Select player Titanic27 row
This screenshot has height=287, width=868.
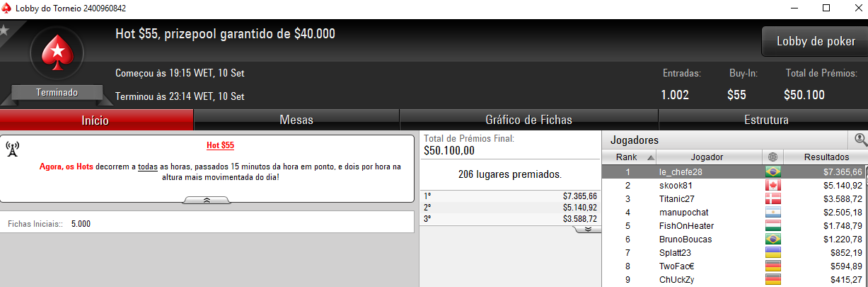pyautogui.click(x=735, y=199)
